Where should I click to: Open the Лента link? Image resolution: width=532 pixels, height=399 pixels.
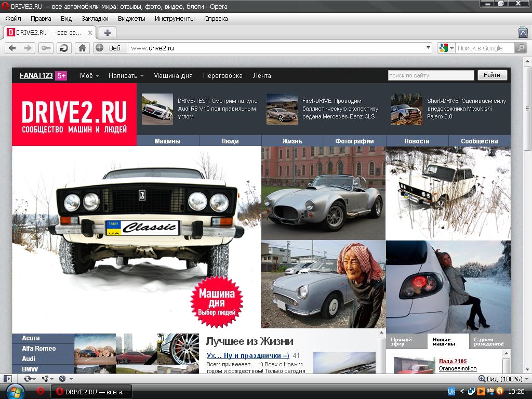click(x=262, y=76)
